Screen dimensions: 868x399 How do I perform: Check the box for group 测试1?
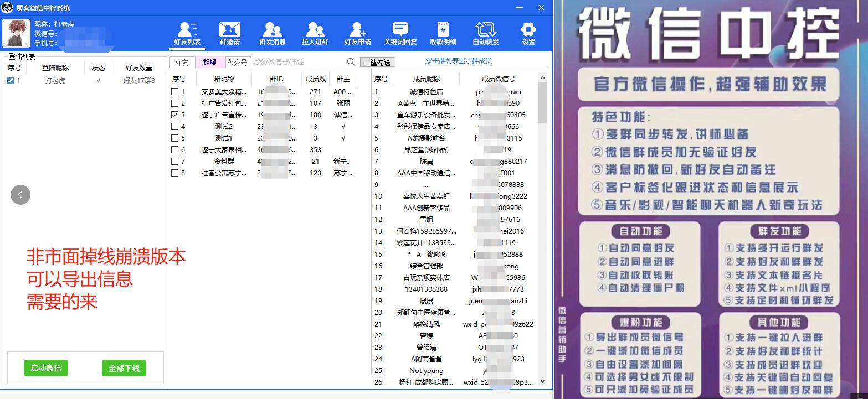coord(175,138)
